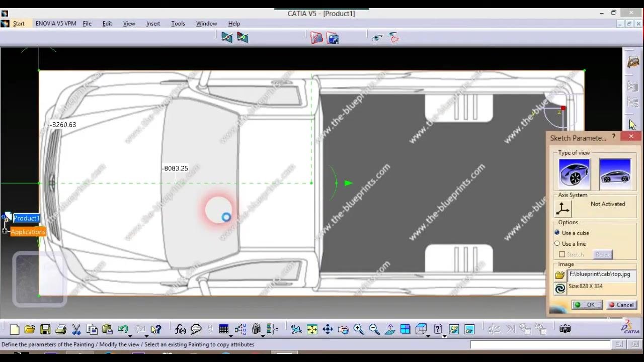
Task: Select the perspective view type thumbnail
Action: [x=574, y=173]
